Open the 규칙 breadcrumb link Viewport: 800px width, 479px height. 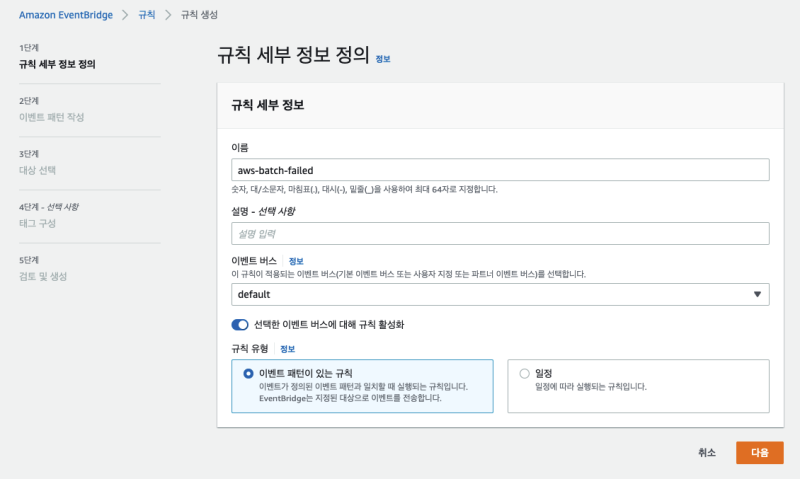146,15
